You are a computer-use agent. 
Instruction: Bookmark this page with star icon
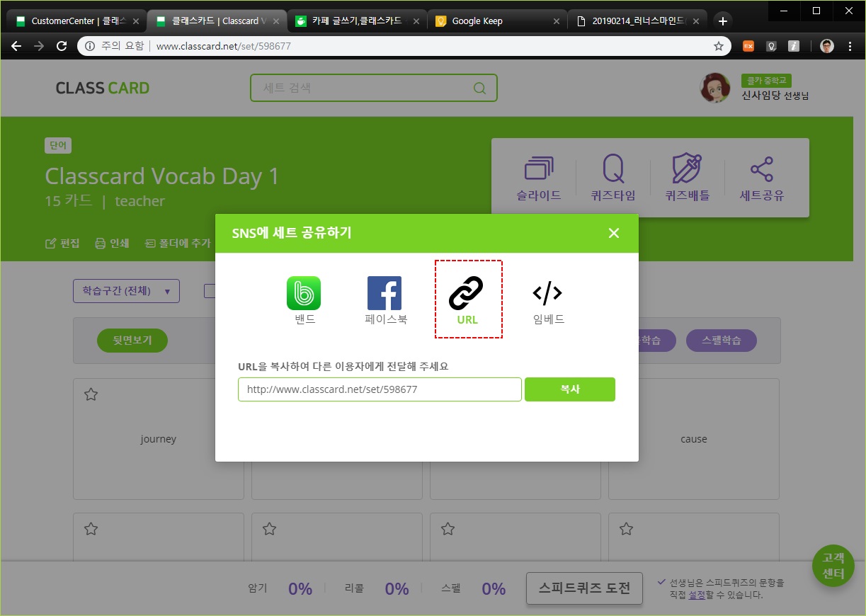tap(719, 46)
